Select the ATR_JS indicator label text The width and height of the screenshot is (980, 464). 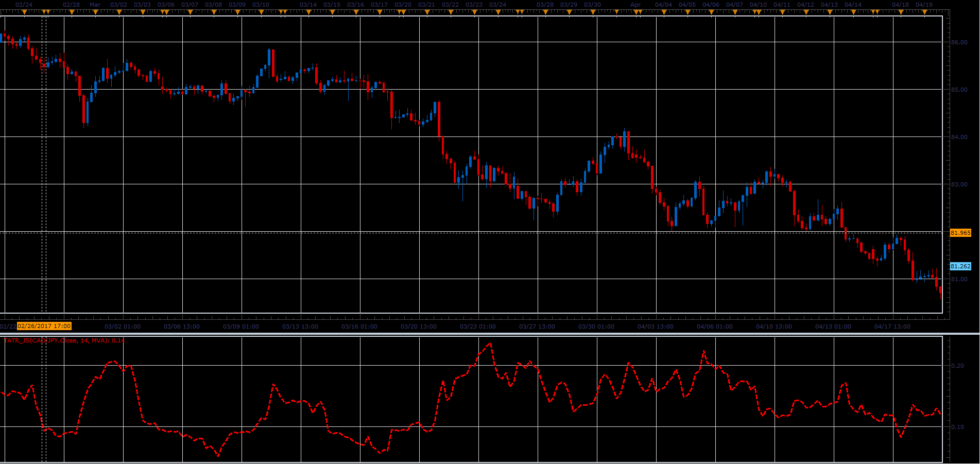tap(64, 340)
